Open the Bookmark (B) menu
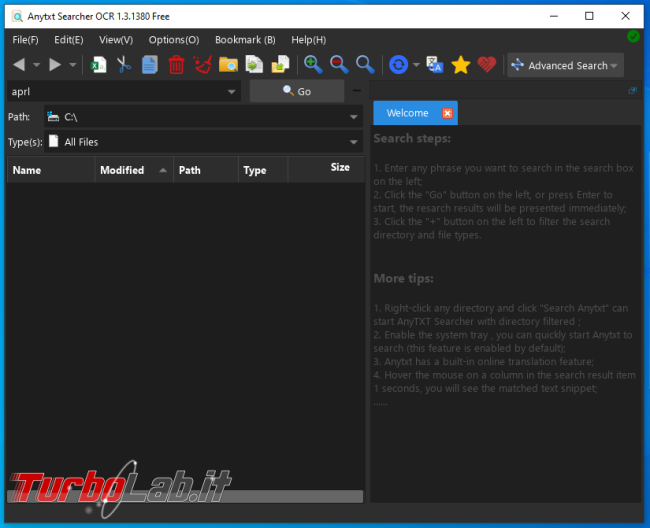 (x=245, y=40)
